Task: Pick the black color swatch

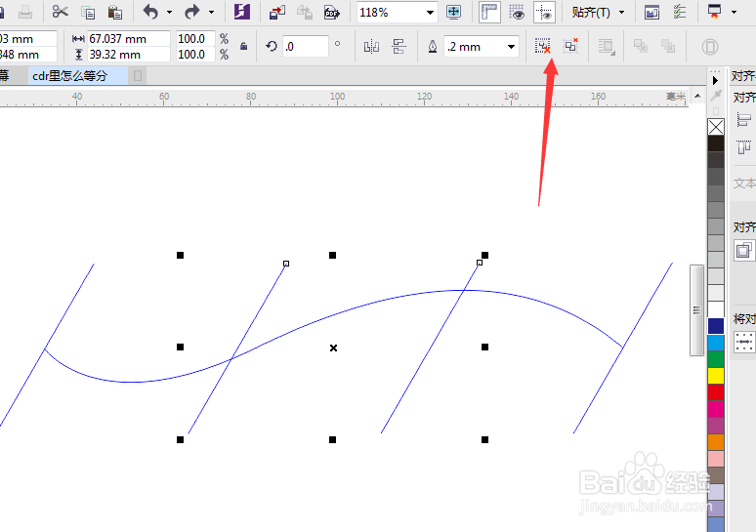Action: [716, 144]
